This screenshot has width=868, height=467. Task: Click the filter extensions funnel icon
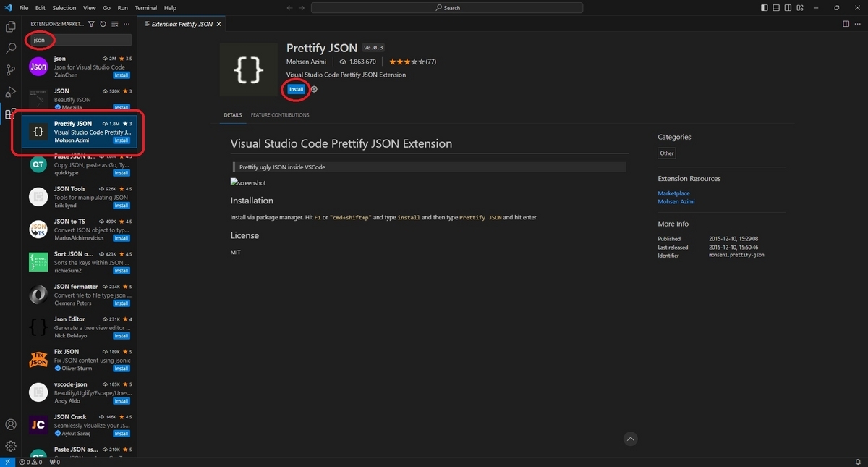coord(91,24)
